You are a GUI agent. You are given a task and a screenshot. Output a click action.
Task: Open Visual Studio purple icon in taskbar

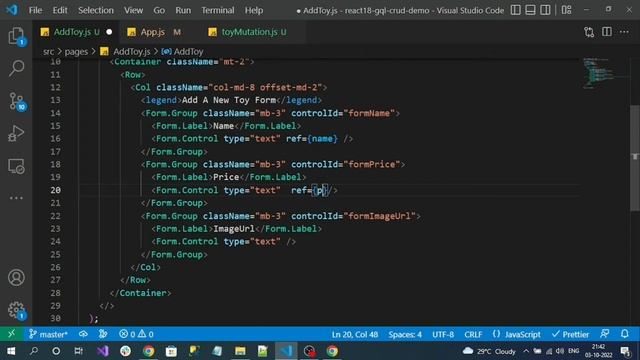[102, 351]
